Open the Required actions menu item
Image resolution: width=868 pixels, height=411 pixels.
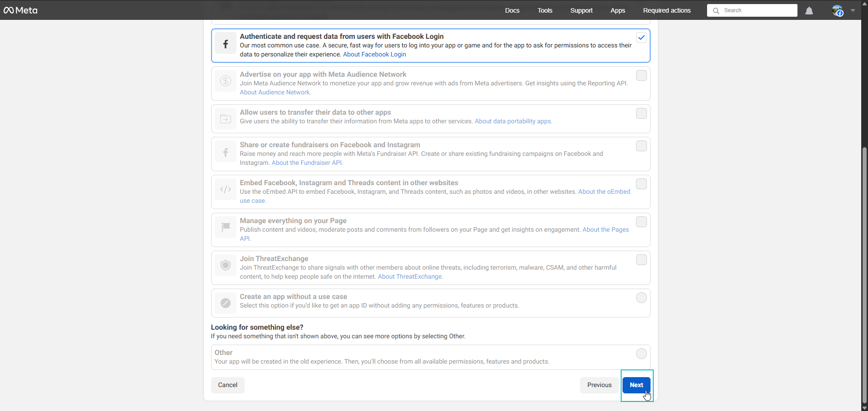pos(666,10)
